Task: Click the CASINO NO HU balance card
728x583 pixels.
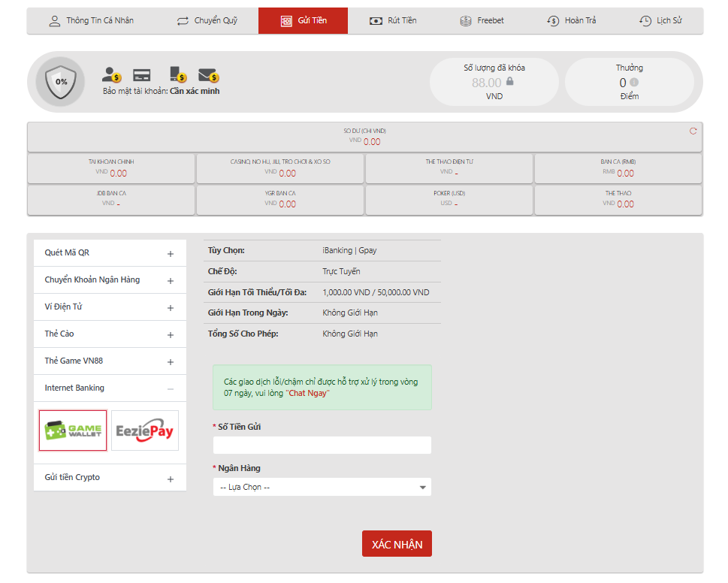Action: coord(280,168)
